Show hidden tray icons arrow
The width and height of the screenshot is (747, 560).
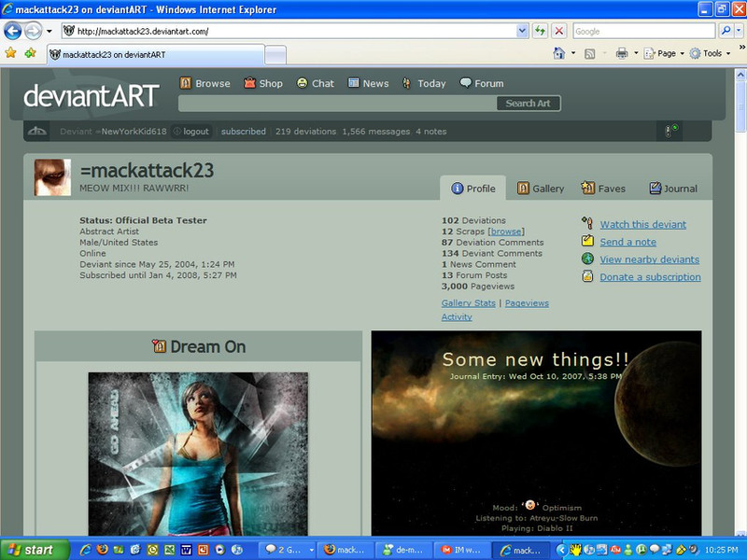[x=561, y=550]
